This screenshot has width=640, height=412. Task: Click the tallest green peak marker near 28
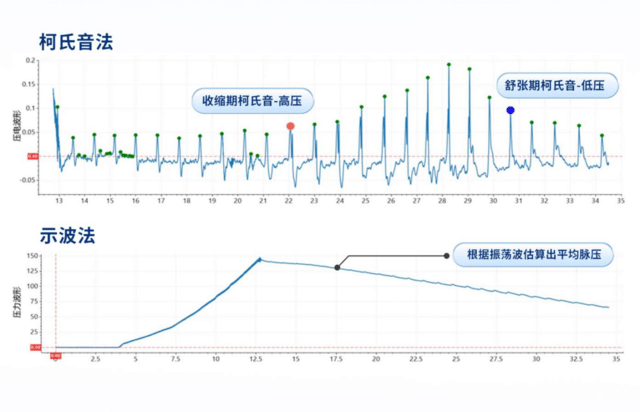point(449,65)
